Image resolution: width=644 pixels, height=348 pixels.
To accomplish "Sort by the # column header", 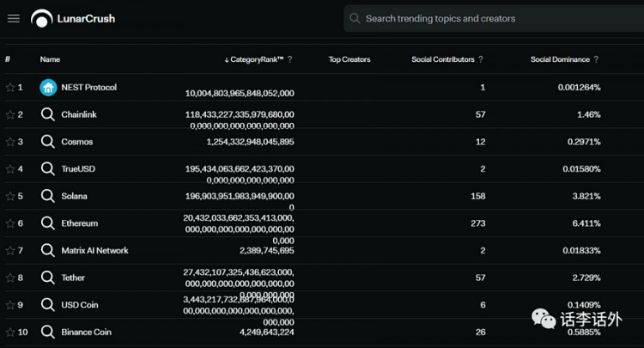I will (8, 59).
